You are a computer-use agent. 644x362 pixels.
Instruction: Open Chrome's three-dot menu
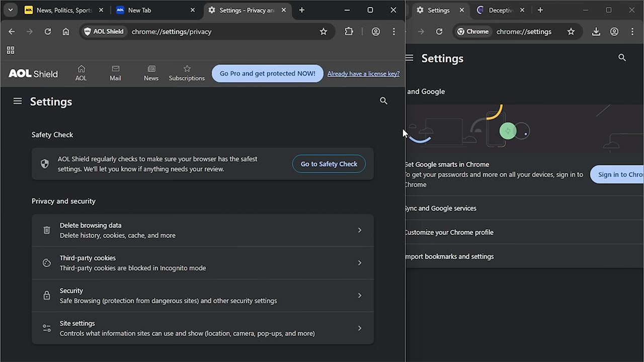point(632,31)
